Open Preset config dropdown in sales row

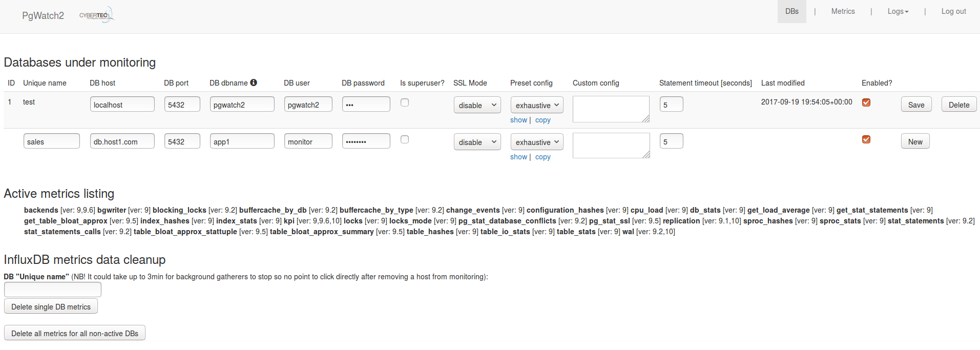tap(536, 142)
